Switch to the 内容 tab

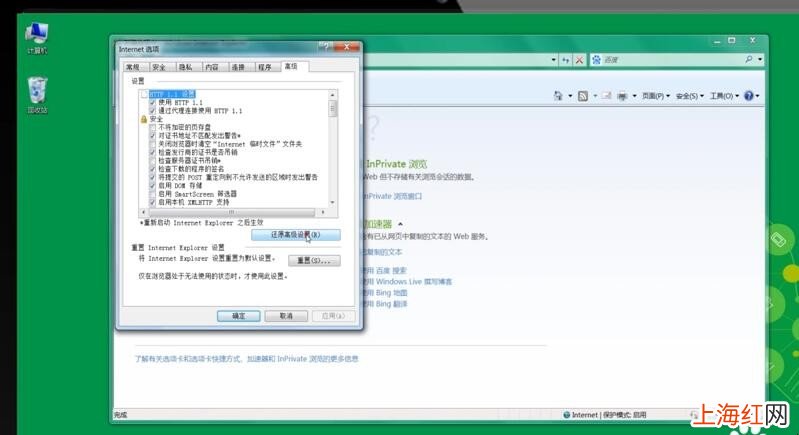pos(212,67)
